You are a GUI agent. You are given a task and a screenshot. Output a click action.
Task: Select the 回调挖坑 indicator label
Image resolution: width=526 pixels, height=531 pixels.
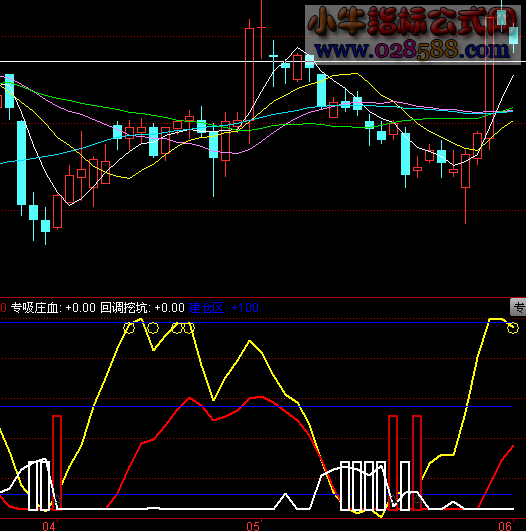coord(125,308)
